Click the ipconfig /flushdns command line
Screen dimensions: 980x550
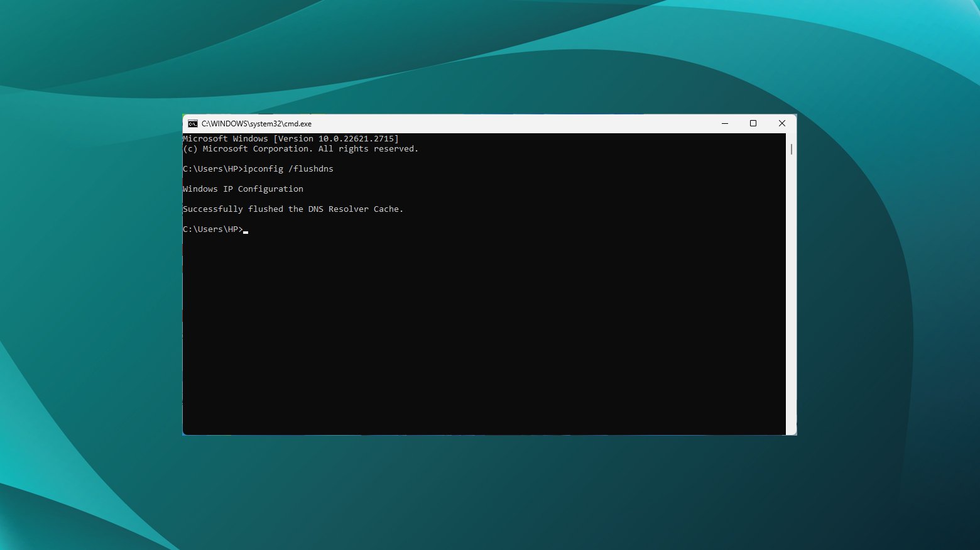(258, 169)
